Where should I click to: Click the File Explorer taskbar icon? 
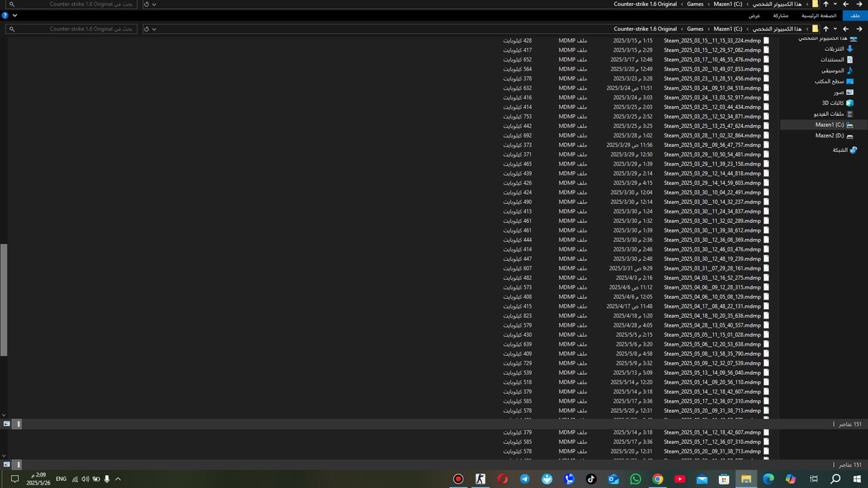coord(746,479)
